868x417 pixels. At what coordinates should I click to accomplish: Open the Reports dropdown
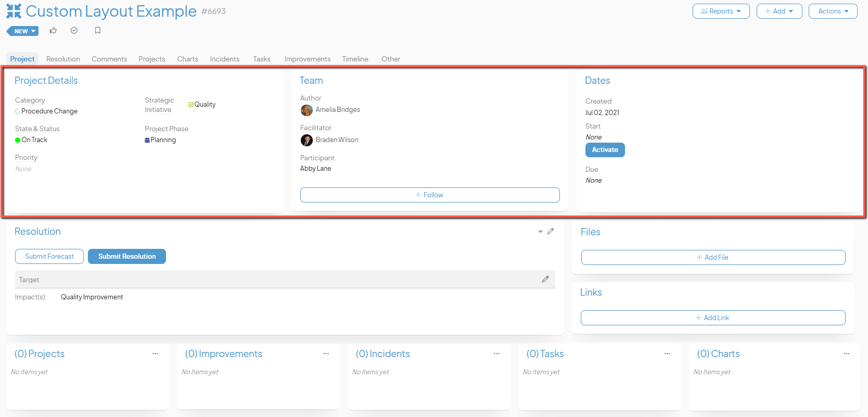pyautogui.click(x=721, y=11)
